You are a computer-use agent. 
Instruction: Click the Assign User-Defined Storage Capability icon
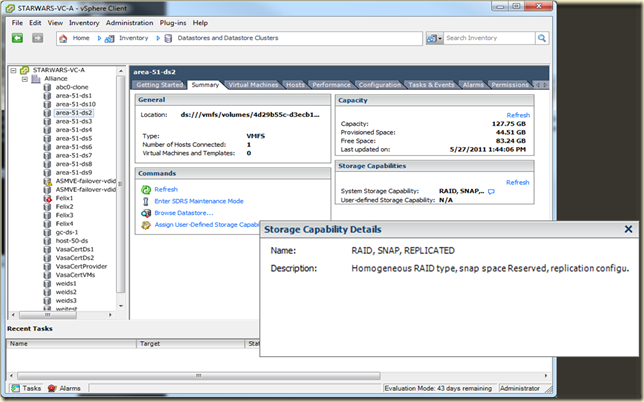click(x=146, y=225)
